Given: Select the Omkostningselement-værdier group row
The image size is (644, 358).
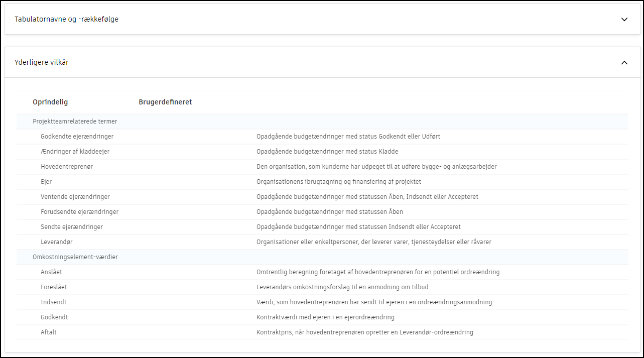Looking at the screenshot, I should click(x=75, y=257).
